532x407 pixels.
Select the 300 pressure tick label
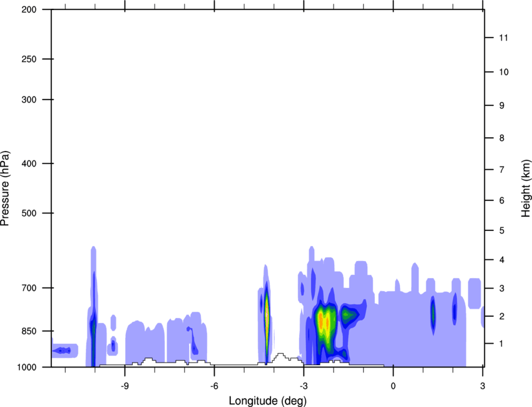coord(29,100)
